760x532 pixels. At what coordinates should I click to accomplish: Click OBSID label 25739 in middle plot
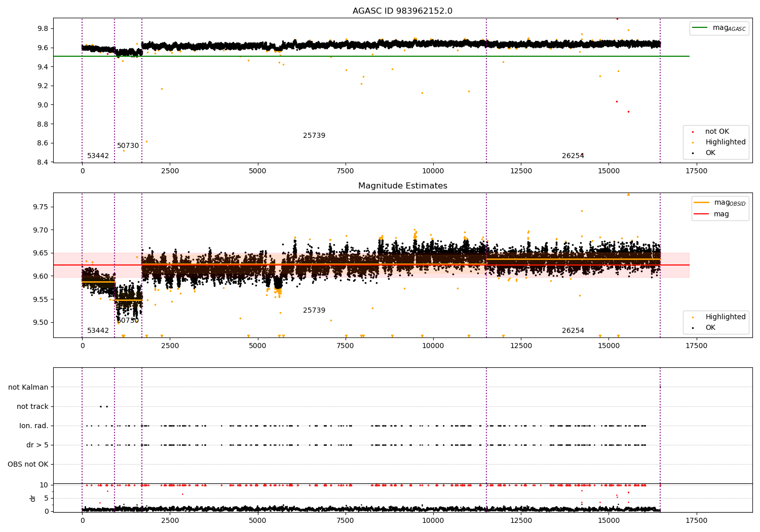314,311
